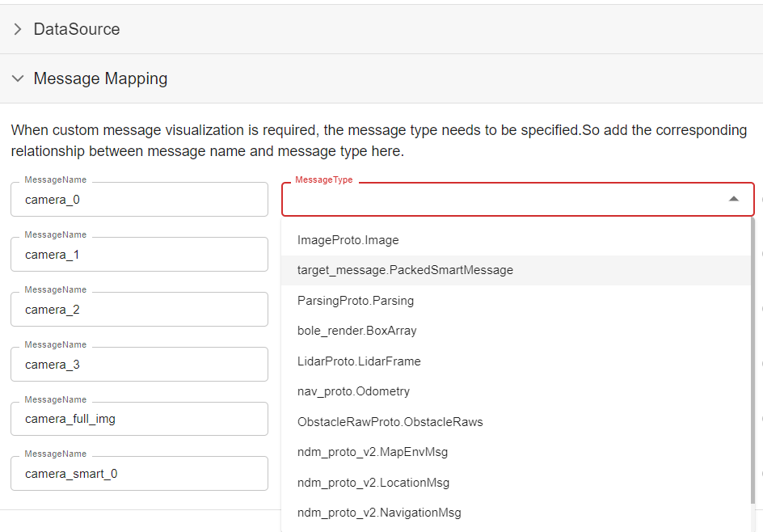Select LidarProto.LidarFrame option
This screenshot has height=532, width=763.
359,361
